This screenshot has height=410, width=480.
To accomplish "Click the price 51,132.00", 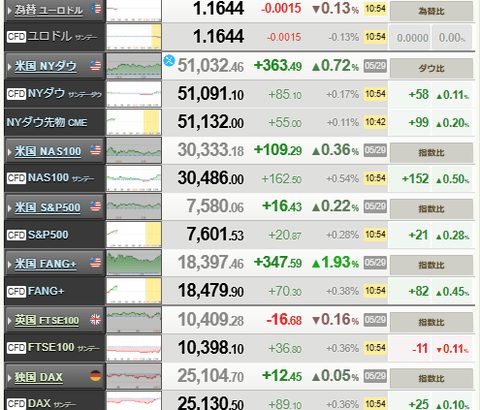I will (211, 122).
